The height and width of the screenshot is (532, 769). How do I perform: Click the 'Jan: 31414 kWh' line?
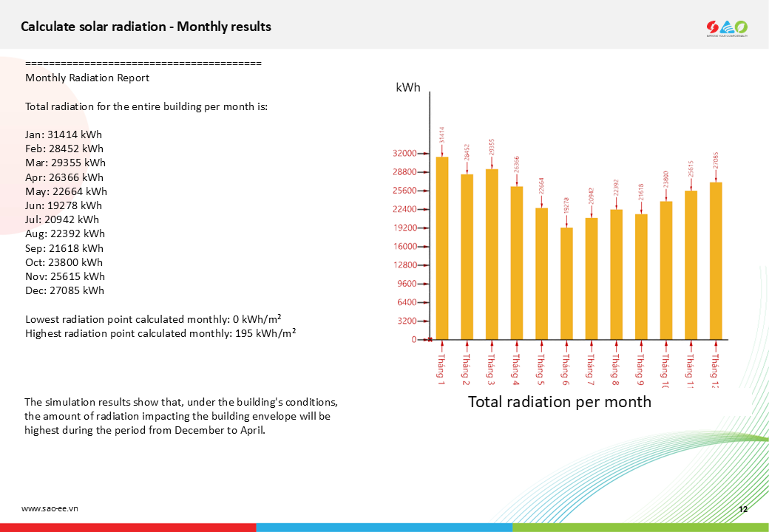tap(64, 134)
